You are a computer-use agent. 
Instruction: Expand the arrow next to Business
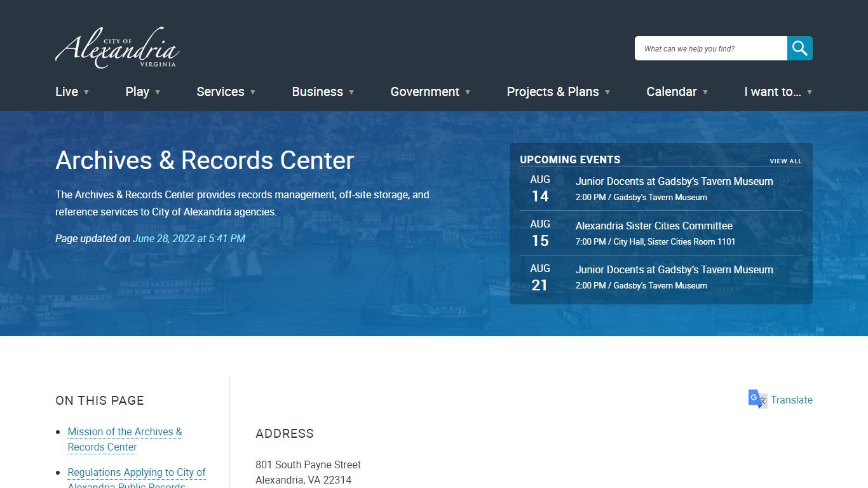[351, 92]
